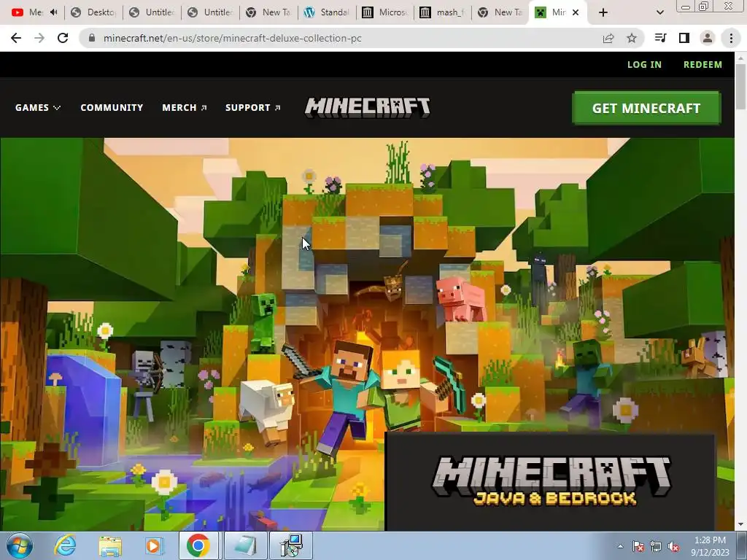Switch to the Microsoft tab
Image resolution: width=747 pixels, height=560 pixels.
[385, 12]
